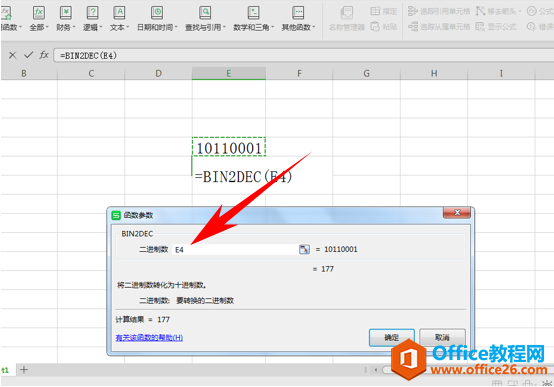Viewport: 554px width, 387px height.
Task: Cancel the formula entry with X icon
Action: (12, 55)
